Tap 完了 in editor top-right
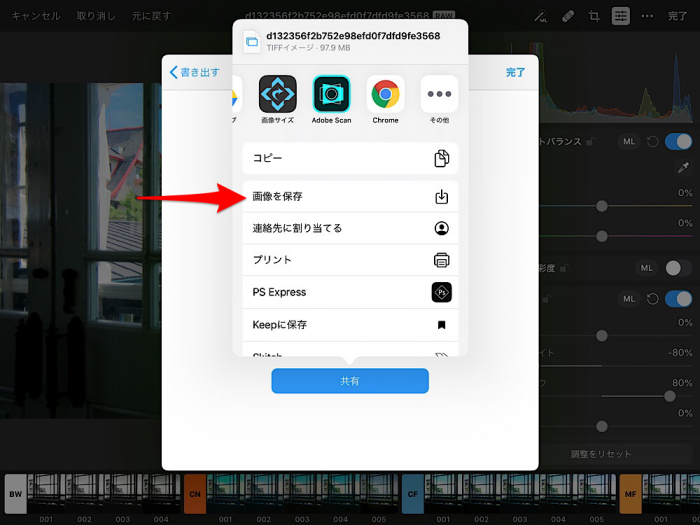 [677, 16]
